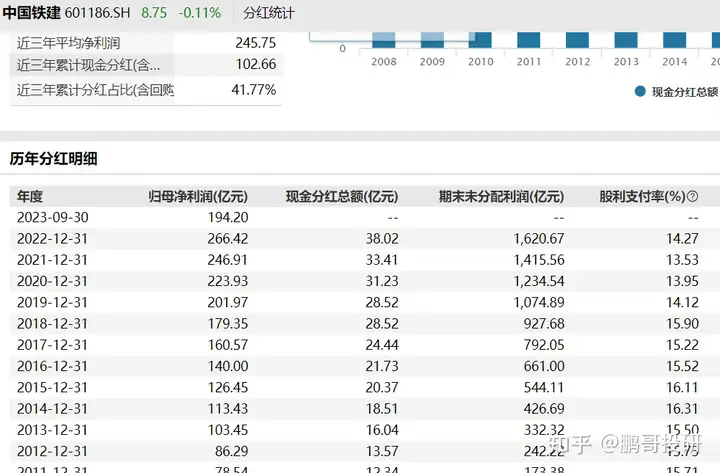Click net profit 246.91
The image size is (720, 473).
point(228,260)
